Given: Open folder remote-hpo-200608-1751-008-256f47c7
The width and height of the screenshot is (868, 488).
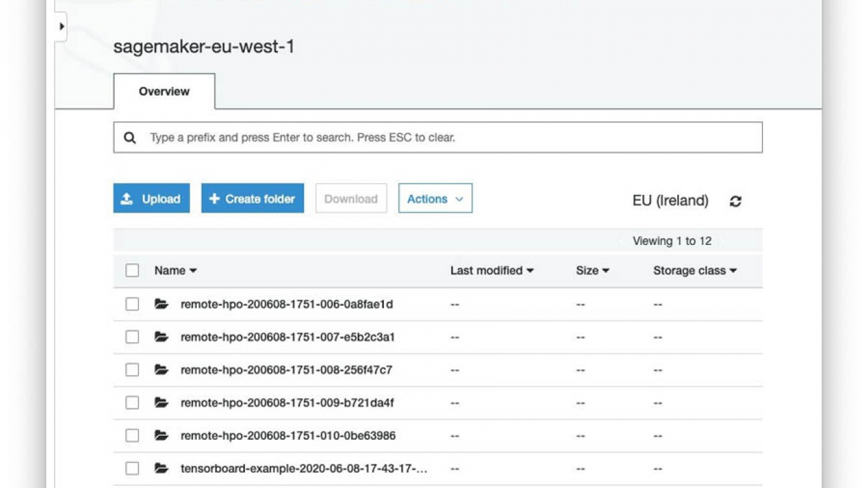Looking at the screenshot, I should [286, 370].
